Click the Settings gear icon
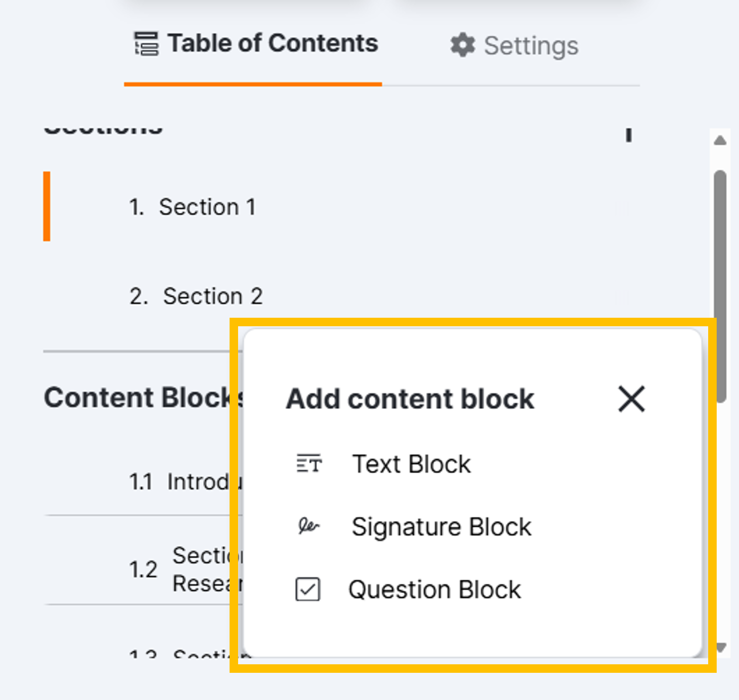This screenshot has width=739, height=700. [x=462, y=45]
